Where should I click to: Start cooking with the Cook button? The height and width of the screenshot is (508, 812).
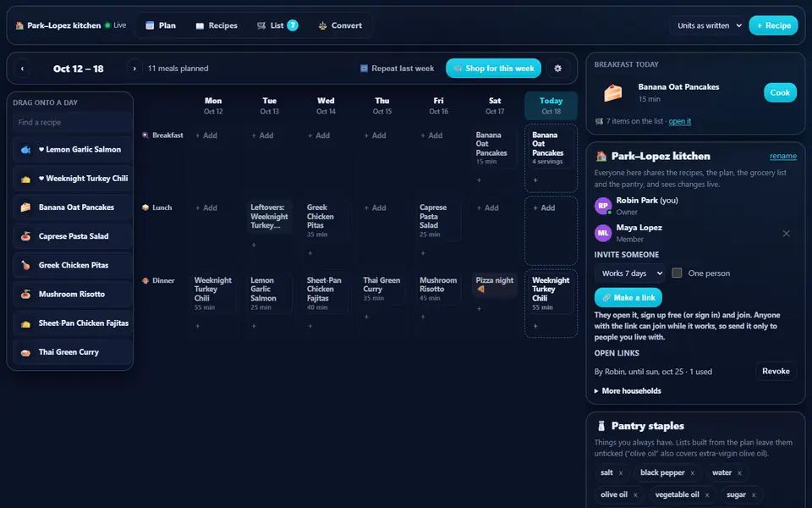point(780,93)
